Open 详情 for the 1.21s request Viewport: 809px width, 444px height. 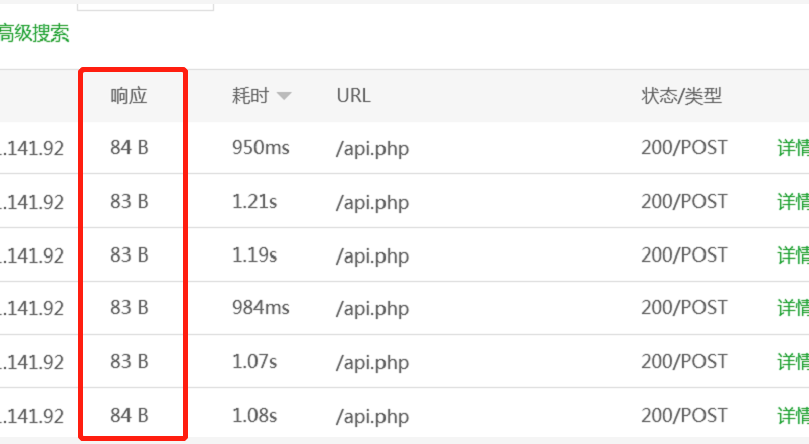pyautogui.click(x=793, y=202)
